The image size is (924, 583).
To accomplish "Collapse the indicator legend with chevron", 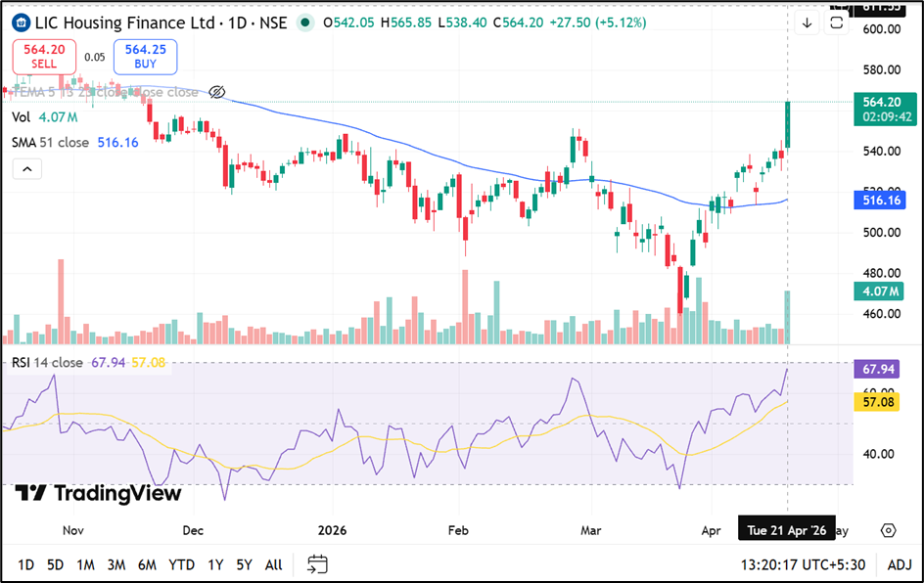I will click(27, 169).
